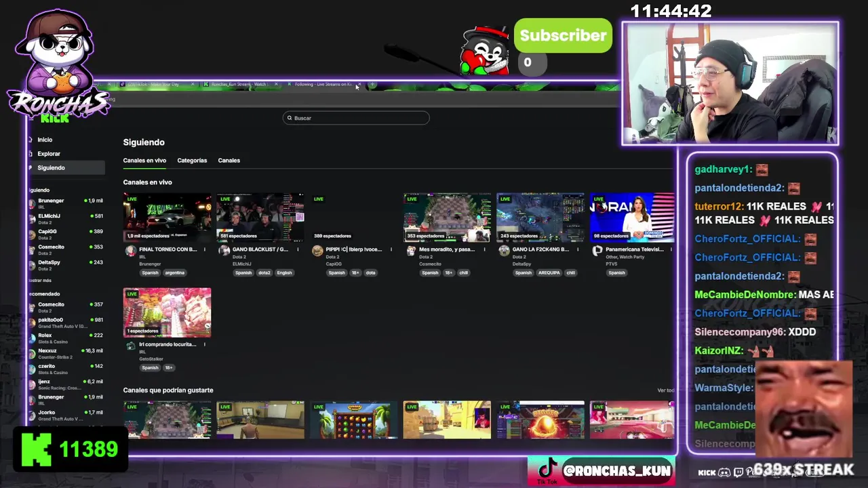Viewport: 868px width, 488px height.
Task: Open GANO BLACKLIST stream thumbnail
Action: [260, 218]
